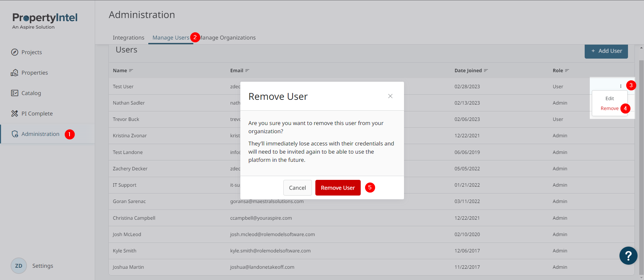The width and height of the screenshot is (644, 280).
Task: Open the Administration shield icon
Action: pyautogui.click(x=15, y=134)
